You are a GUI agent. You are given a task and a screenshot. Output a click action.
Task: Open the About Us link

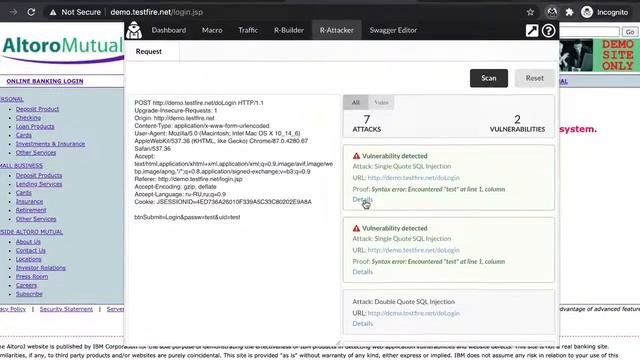28,242
